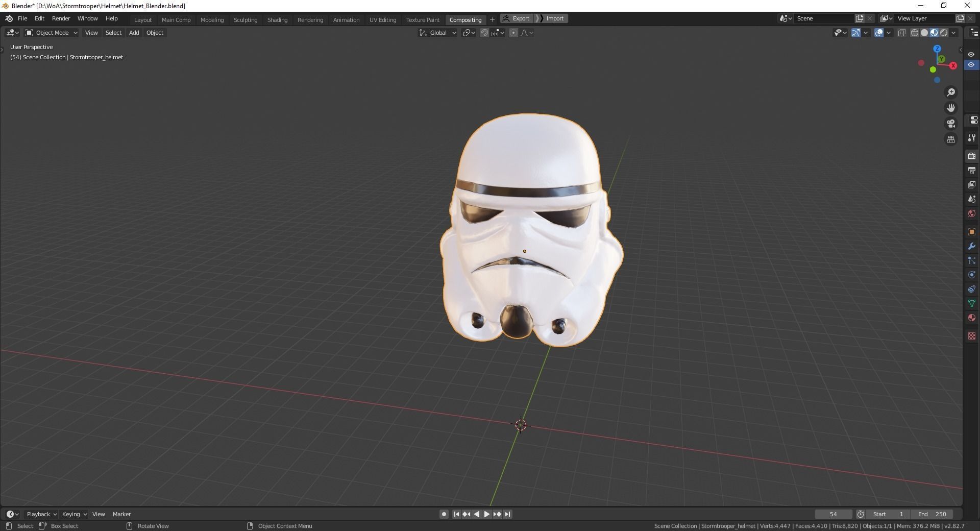The image size is (980, 531).
Task: Open Scene properties tab in sidebar
Action: point(972,199)
